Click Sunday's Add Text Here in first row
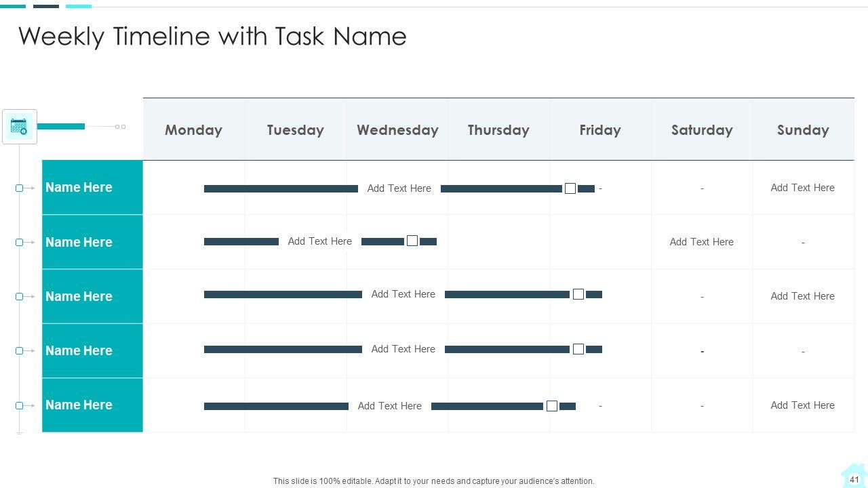The image size is (868, 488). click(802, 188)
